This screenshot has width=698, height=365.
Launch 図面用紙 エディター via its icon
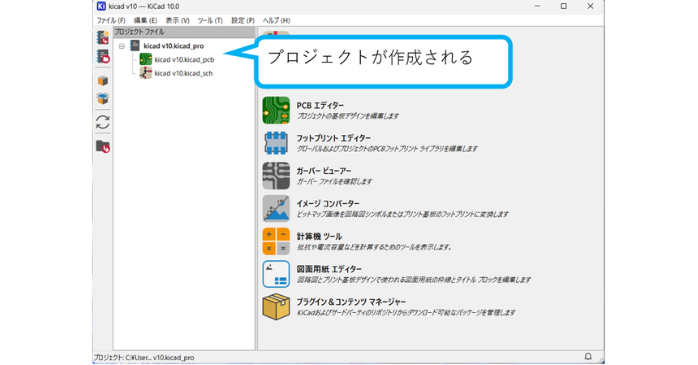276,274
